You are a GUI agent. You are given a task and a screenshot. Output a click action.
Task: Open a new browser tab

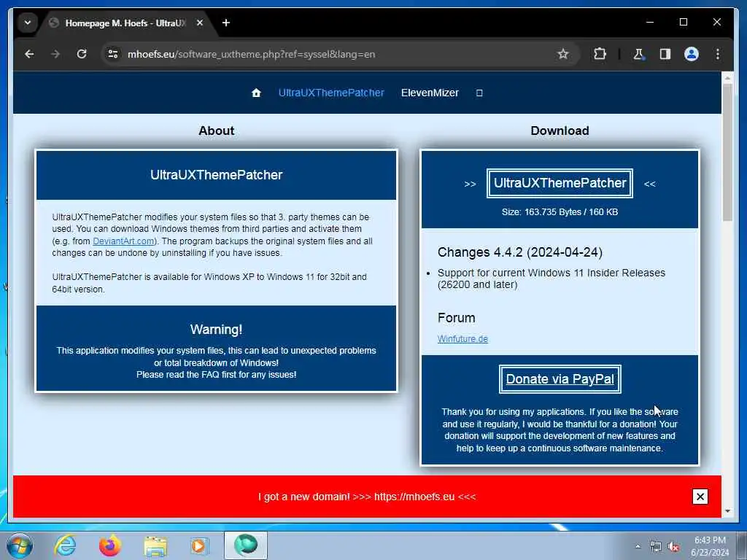226,23
